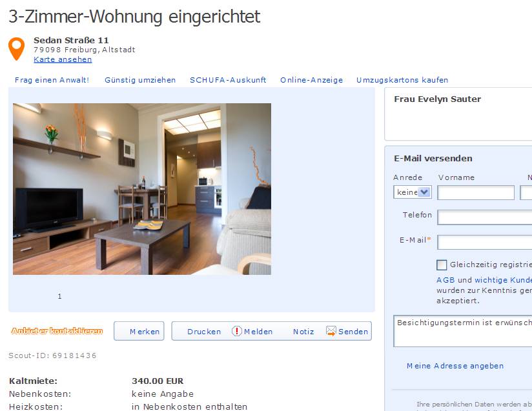Focus the Telefon input field
532x411 pixels.
(485, 217)
